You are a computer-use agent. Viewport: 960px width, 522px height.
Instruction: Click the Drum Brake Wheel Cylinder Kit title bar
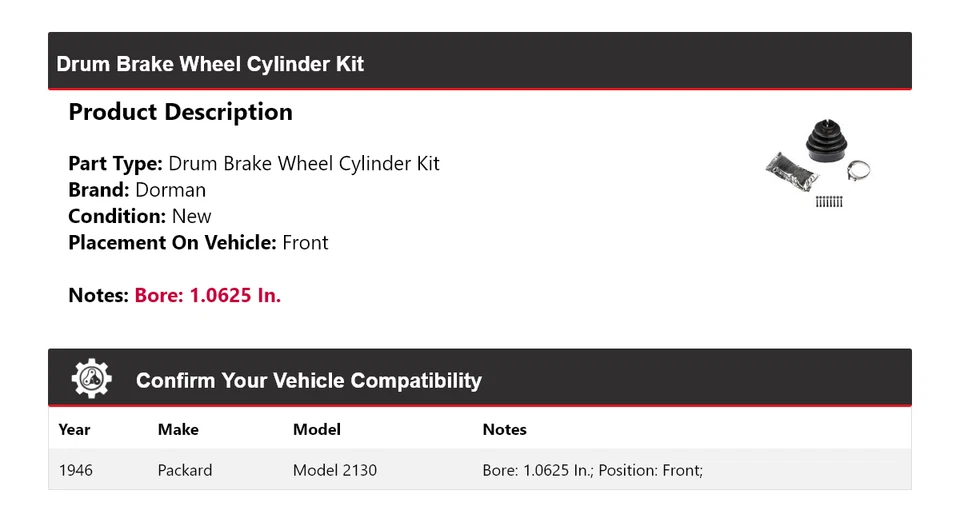(x=210, y=64)
